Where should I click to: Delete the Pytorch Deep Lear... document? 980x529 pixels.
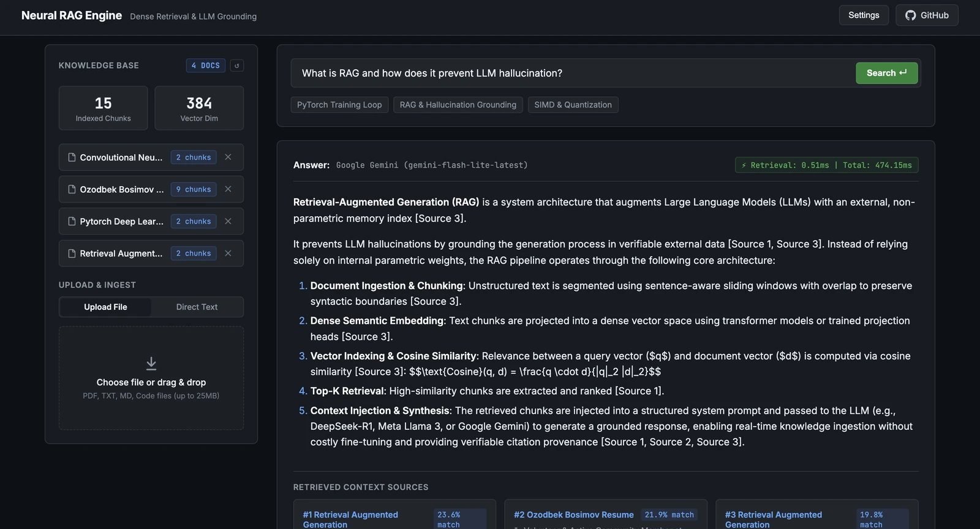(x=228, y=221)
